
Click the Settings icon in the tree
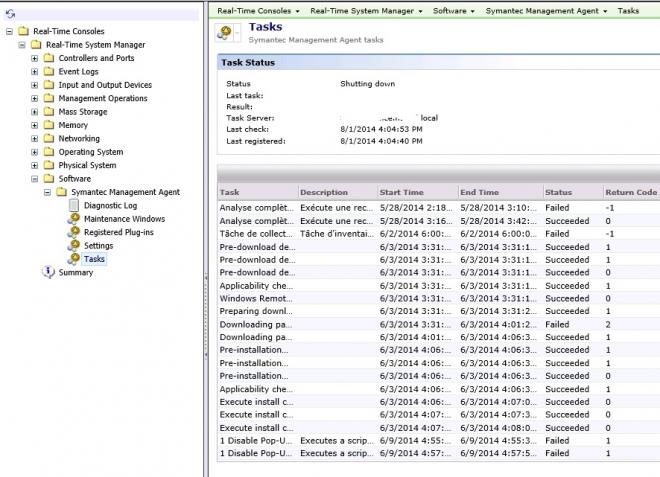(x=74, y=246)
